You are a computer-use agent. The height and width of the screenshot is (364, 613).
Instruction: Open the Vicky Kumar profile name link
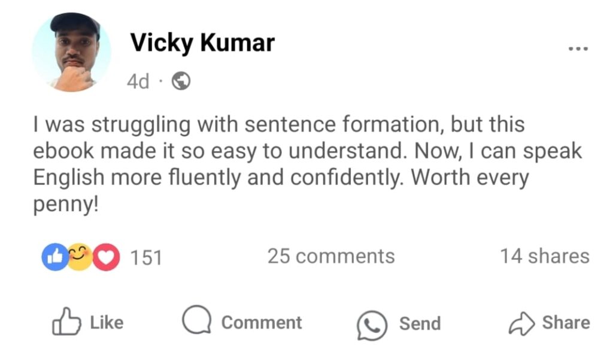click(202, 43)
